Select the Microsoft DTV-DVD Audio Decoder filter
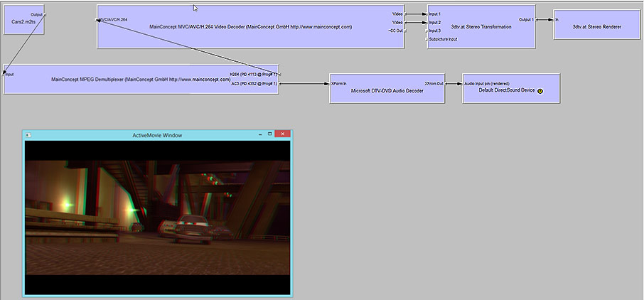Viewport: 644px width, 300px height. (387, 88)
